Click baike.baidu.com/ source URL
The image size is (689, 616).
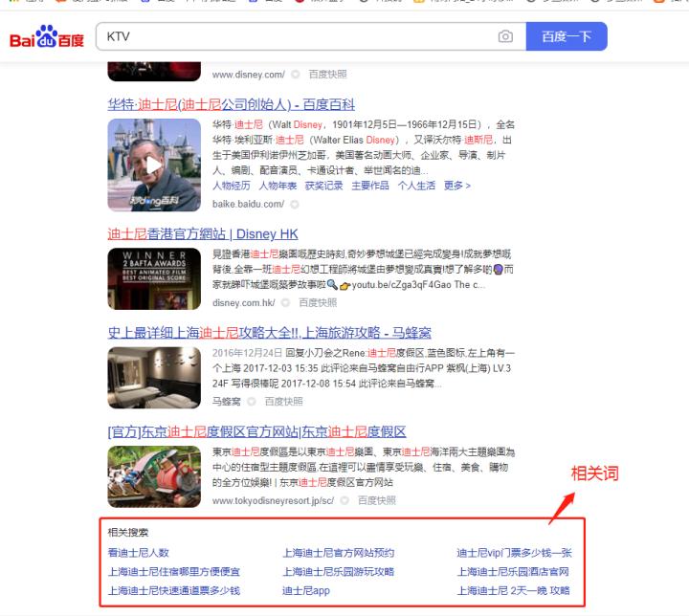248,205
